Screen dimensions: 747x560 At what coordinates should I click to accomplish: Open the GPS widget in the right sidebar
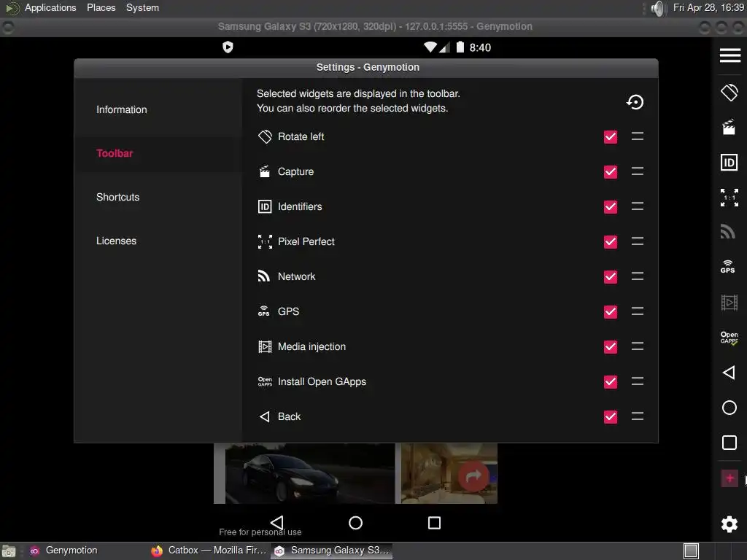tap(727, 267)
